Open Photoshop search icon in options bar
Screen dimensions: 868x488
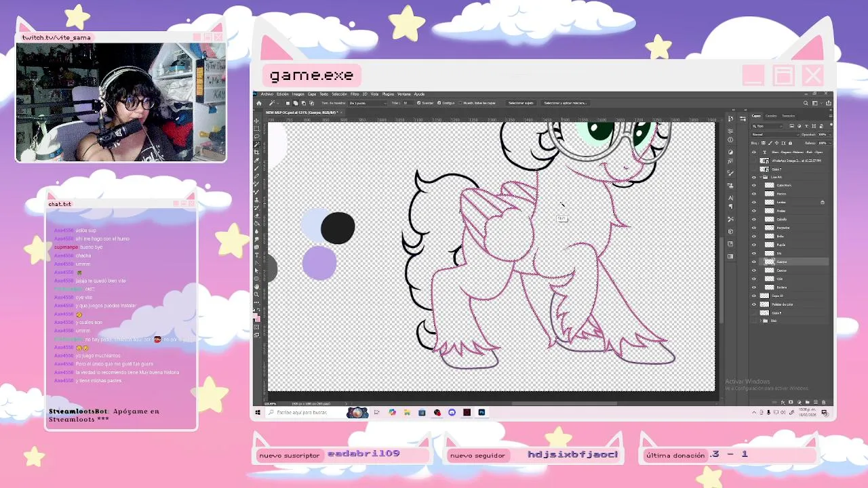coord(806,103)
